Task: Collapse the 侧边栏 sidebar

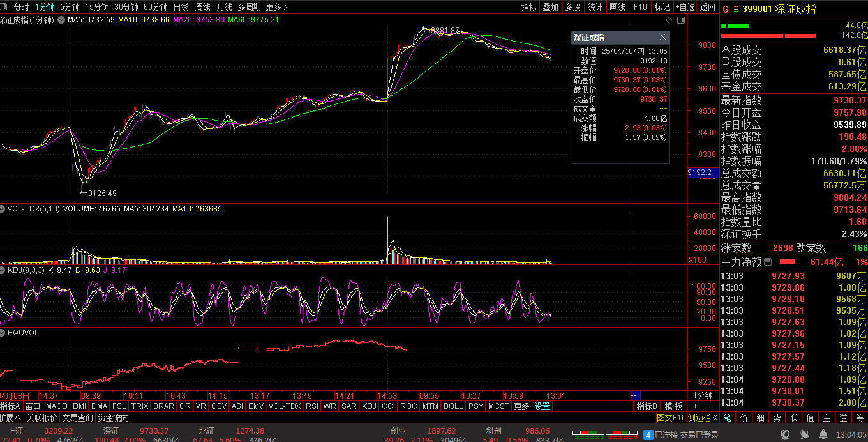Action: tap(703, 418)
